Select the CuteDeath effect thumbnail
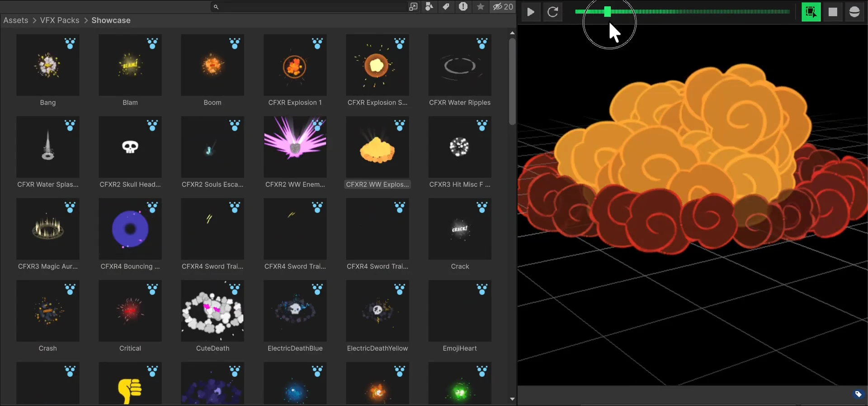This screenshot has height=406, width=868. [212, 311]
